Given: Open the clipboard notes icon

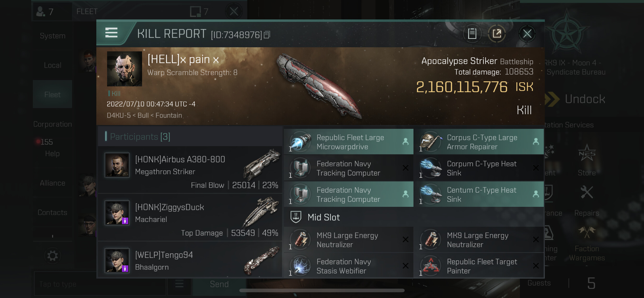Looking at the screenshot, I should coord(472,34).
